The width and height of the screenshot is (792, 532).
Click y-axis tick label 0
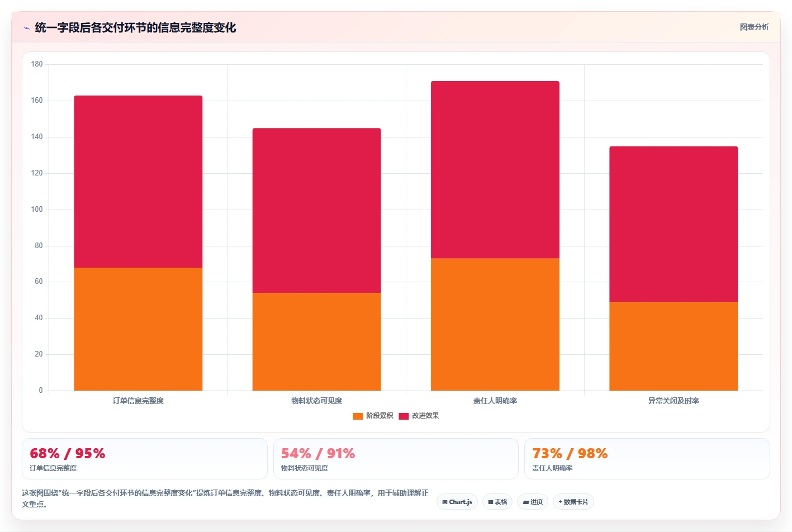[x=41, y=391]
